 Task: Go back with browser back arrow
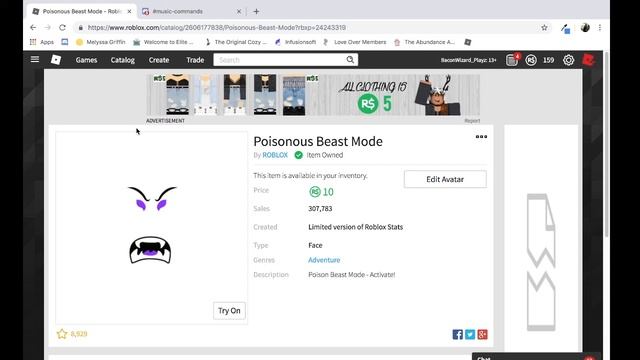click(33, 27)
